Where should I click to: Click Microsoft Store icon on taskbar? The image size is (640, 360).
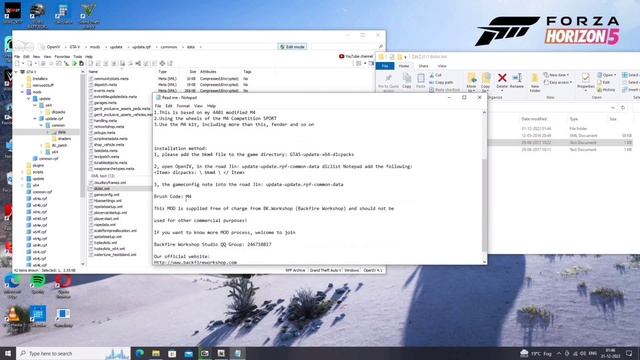172,353
